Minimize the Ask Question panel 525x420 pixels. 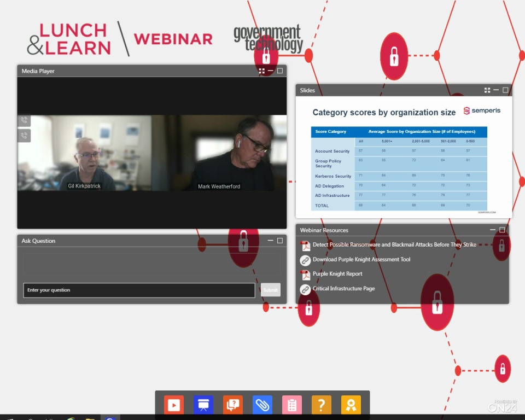(271, 241)
